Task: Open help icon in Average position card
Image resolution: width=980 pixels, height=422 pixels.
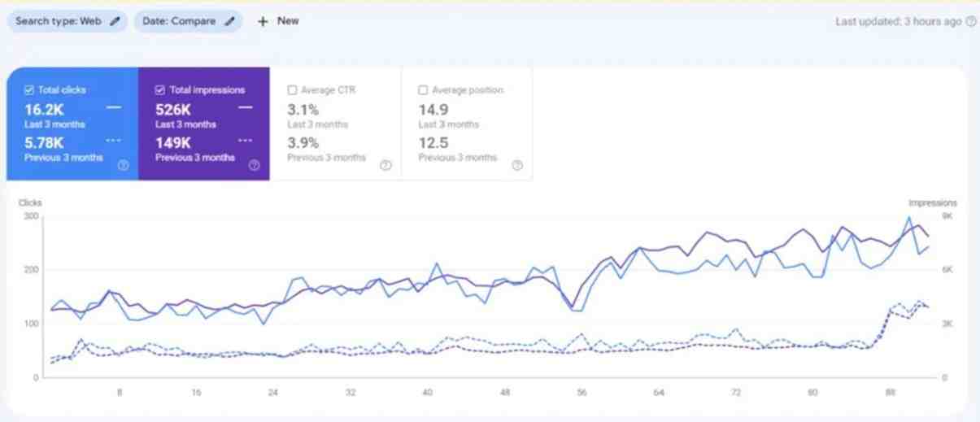Action: (x=516, y=165)
